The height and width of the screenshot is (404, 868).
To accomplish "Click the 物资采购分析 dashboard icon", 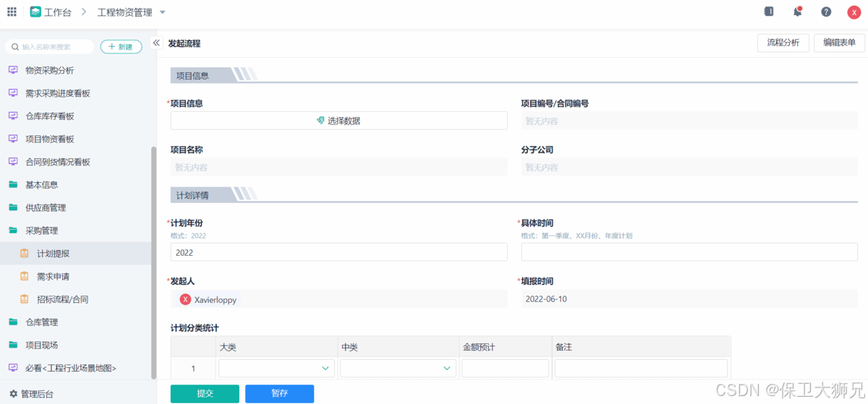I will coord(12,70).
